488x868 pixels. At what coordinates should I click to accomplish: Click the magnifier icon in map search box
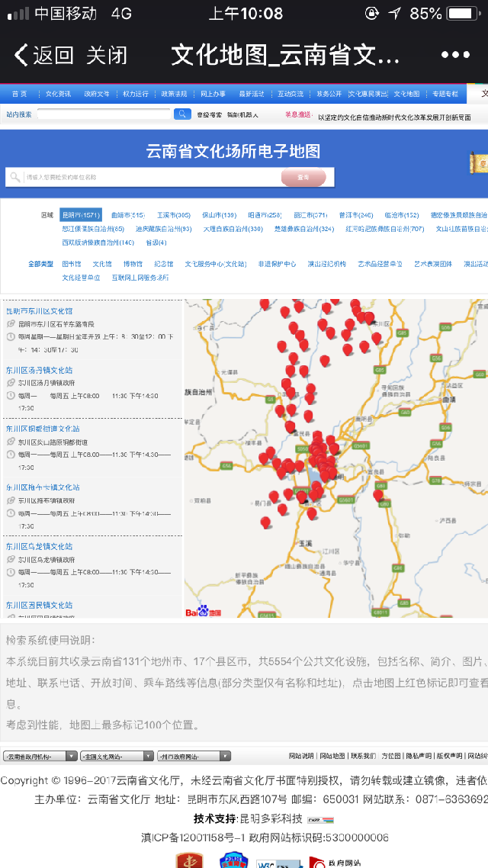point(14,177)
